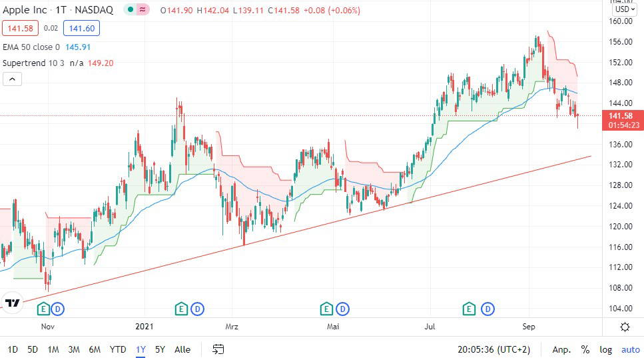644x358 pixels.
Task: Select the 5Y time range
Action: coord(160,349)
